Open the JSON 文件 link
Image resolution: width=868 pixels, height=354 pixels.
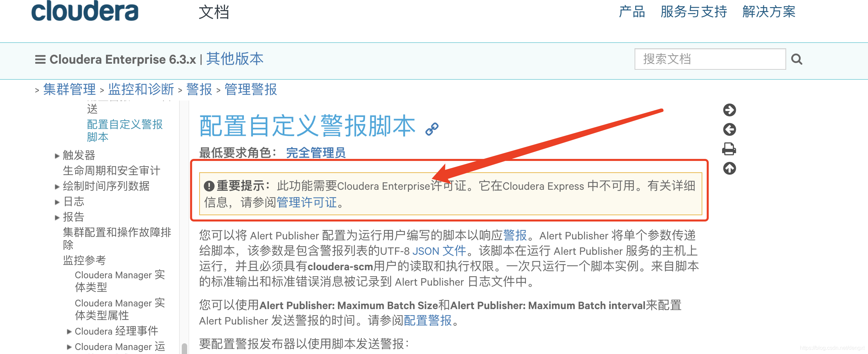[x=439, y=251]
